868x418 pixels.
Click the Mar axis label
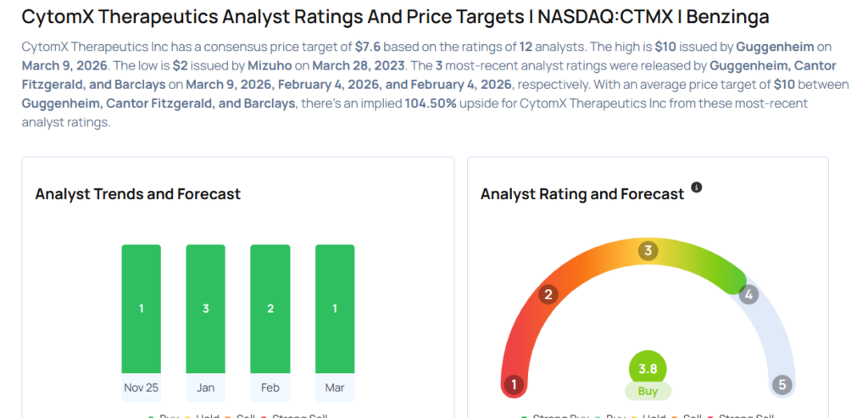(x=335, y=387)
